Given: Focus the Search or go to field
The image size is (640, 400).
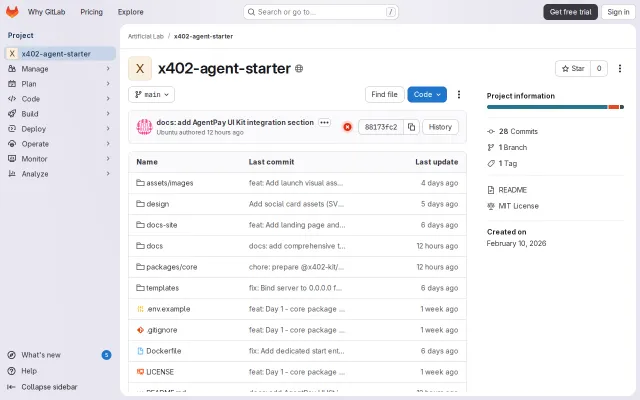Looking at the screenshot, I should point(321,12).
